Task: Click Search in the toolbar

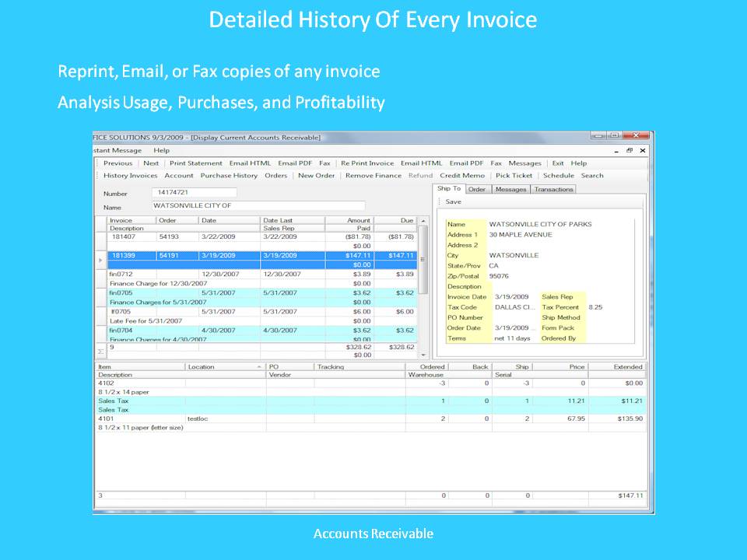Action: pyautogui.click(x=592, y=175)
